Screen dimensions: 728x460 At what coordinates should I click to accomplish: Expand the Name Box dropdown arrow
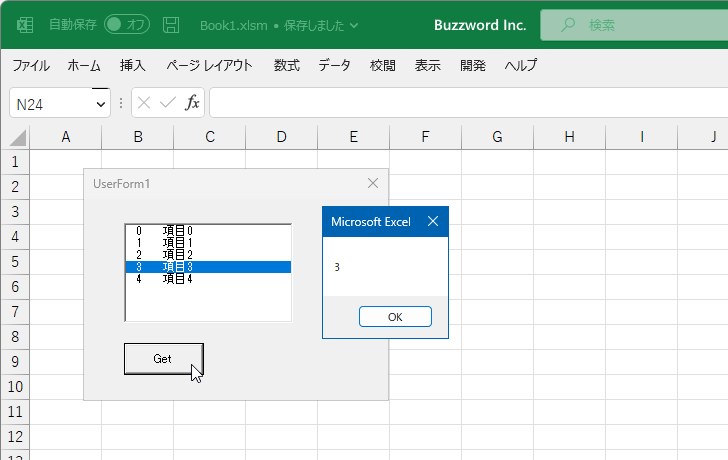pos(101,104)
